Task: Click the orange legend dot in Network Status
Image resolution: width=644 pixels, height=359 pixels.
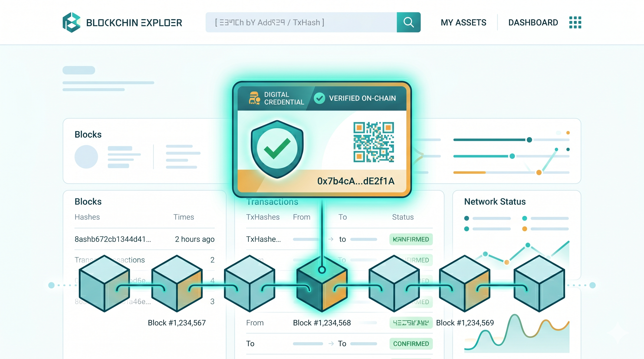Action: [x=524, y=229]
